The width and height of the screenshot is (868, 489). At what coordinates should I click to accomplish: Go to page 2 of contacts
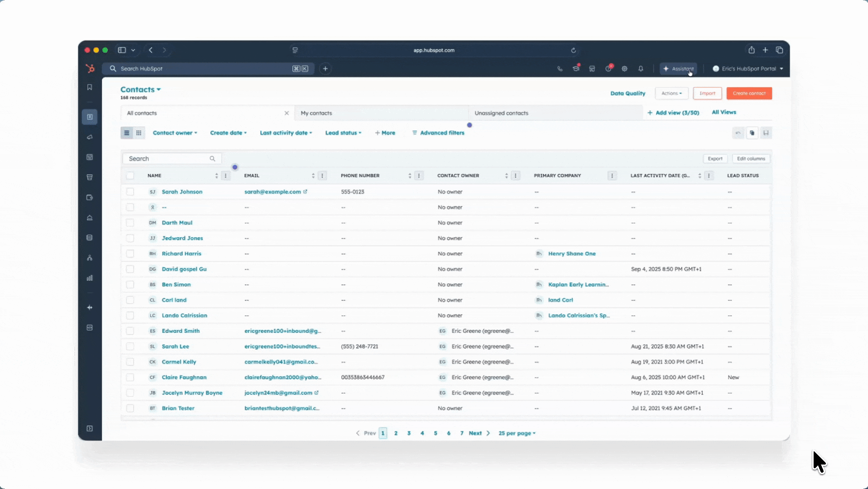pos(396,433)
